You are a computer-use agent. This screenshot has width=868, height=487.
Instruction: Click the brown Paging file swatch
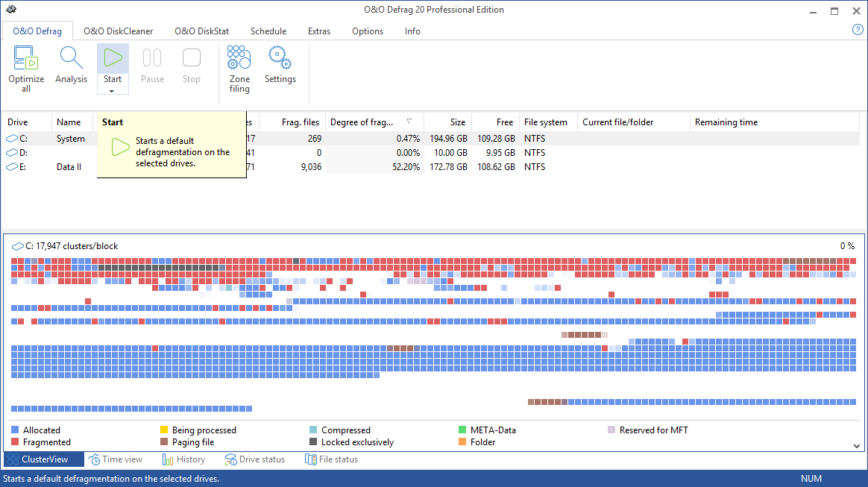coord(164,442)
